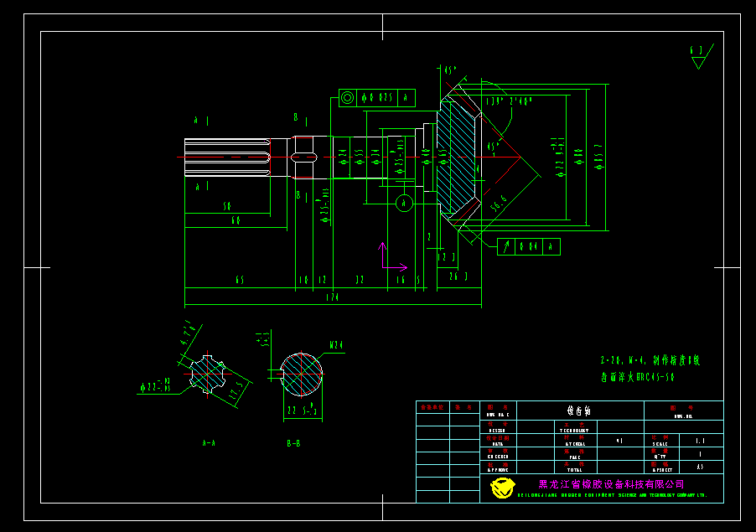The width and height of the screenshot is (756, 532).
Task: Click the DWG.NO. label in title block
Action: point(683,416)
